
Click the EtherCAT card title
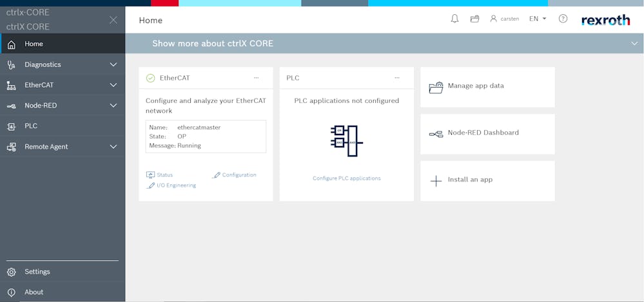click(175, 77)
